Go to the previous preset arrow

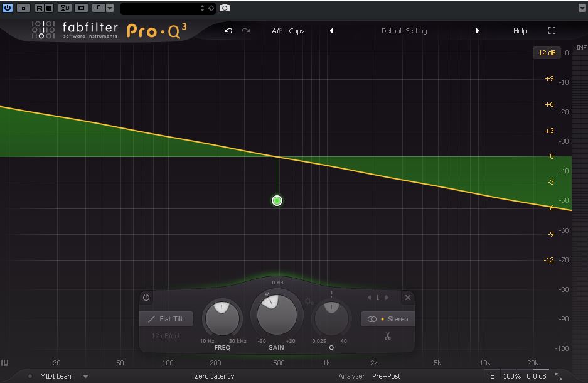point(331,31)
